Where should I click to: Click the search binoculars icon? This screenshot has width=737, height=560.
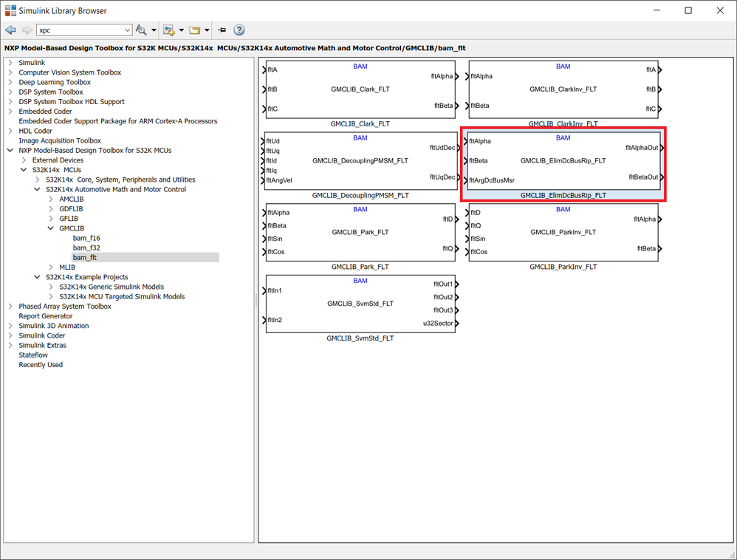click(x=141, y=30)
